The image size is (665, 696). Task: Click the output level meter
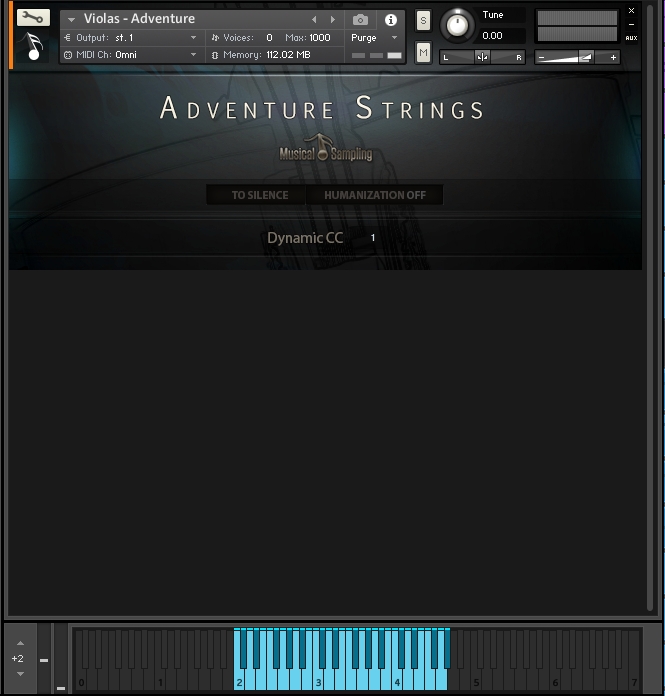click(x=577, y=26)
